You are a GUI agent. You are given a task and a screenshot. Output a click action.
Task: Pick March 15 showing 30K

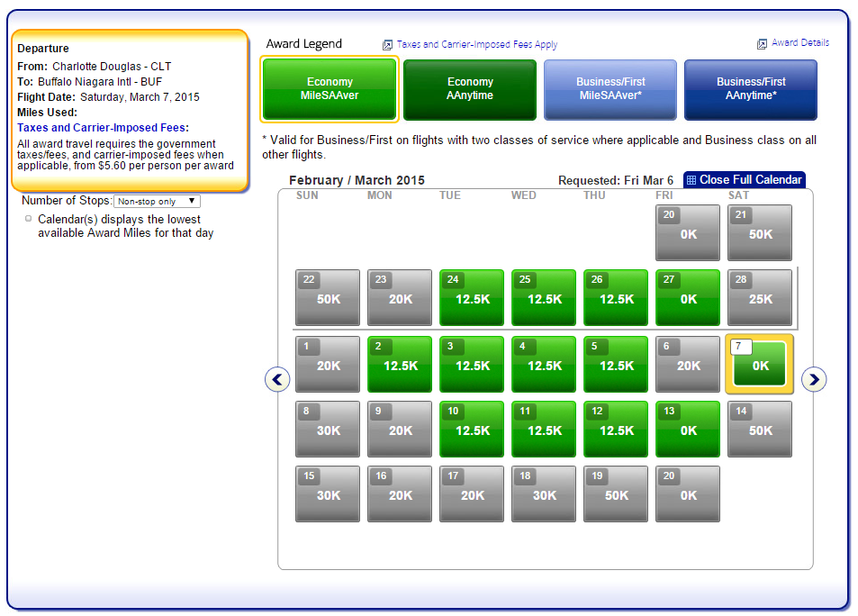[x=328, y=494]
